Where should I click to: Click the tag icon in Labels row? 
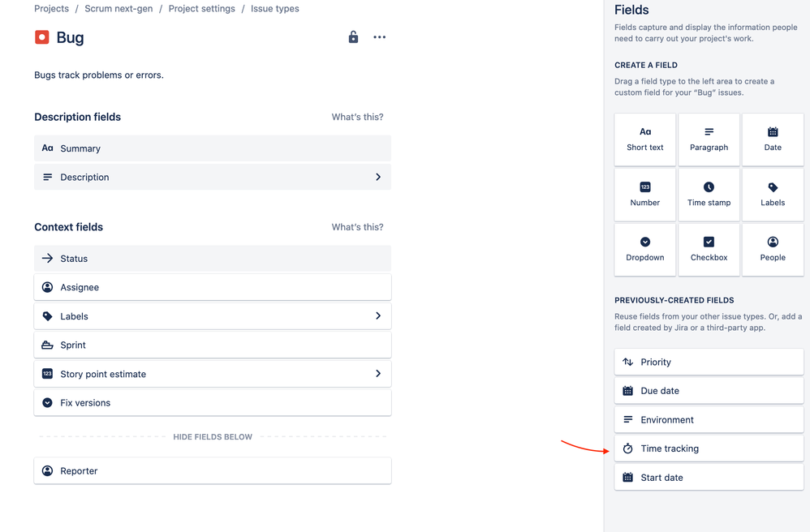pos(48,316)
